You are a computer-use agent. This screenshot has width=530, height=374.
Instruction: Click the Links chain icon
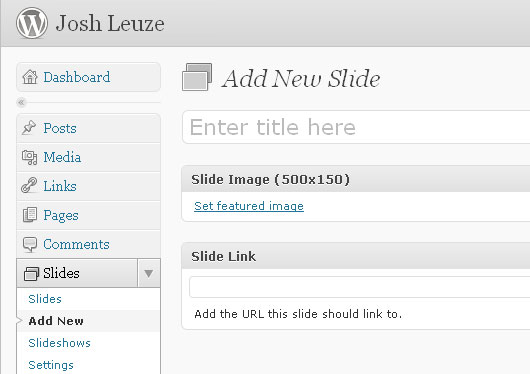[29, 185]
